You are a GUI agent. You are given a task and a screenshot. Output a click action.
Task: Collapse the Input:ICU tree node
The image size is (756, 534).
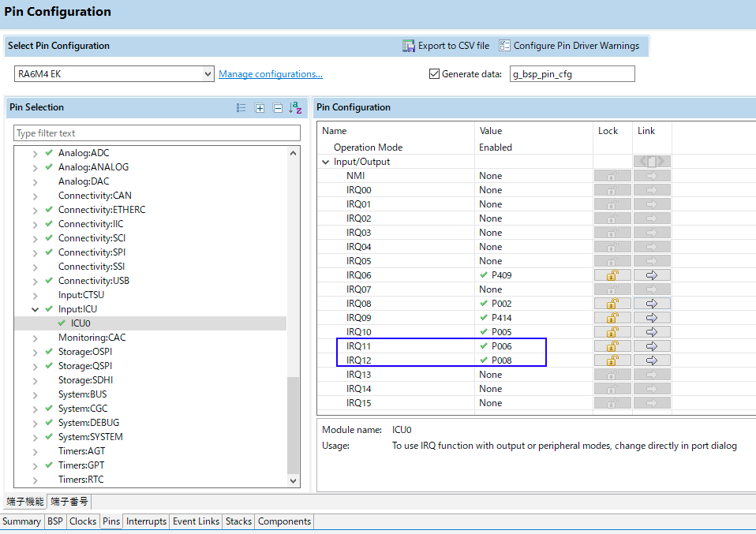pos(36,309)
